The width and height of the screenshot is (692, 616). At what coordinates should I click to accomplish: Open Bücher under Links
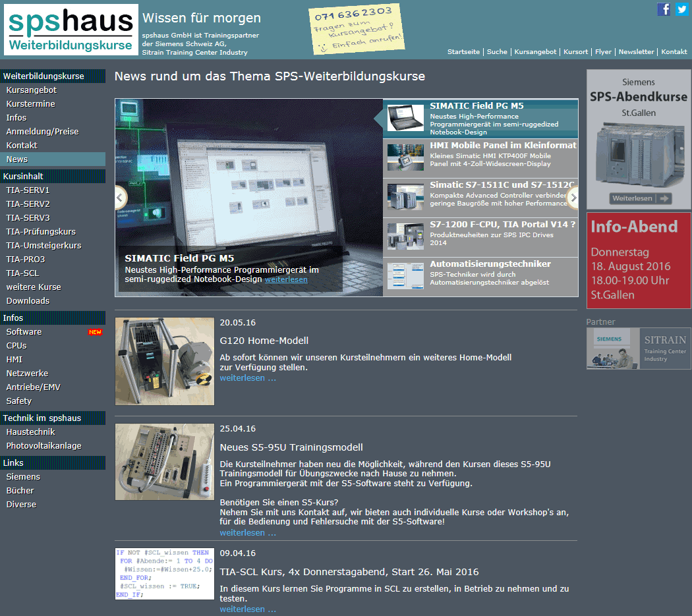tap(20, 491)
